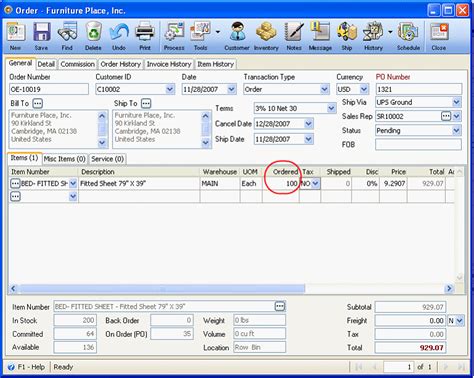Expand the Transaction Type dropdown
Viewport: 474px width, 378px height.
click(x=324, y=89)
